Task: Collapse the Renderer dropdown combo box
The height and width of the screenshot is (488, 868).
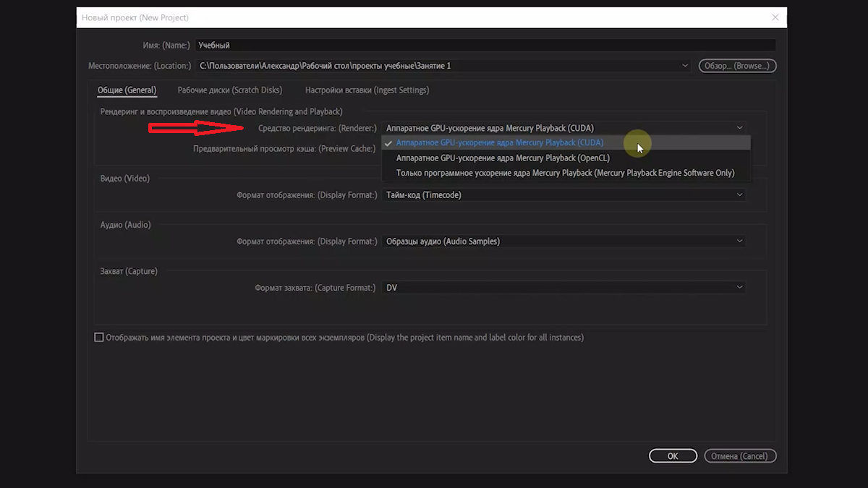Action: [564, 128]
